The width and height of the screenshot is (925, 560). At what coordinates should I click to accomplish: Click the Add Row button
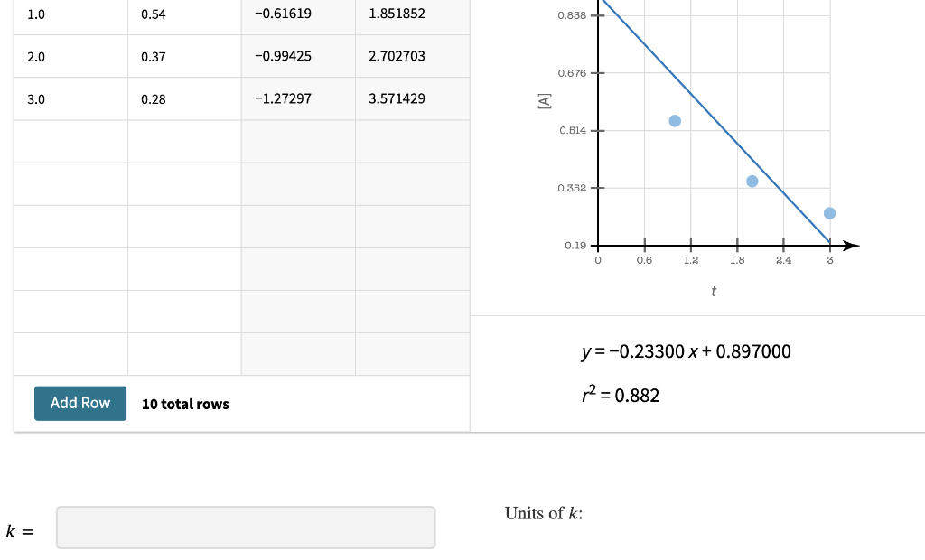pyautogui.click(x=79, y=403)
